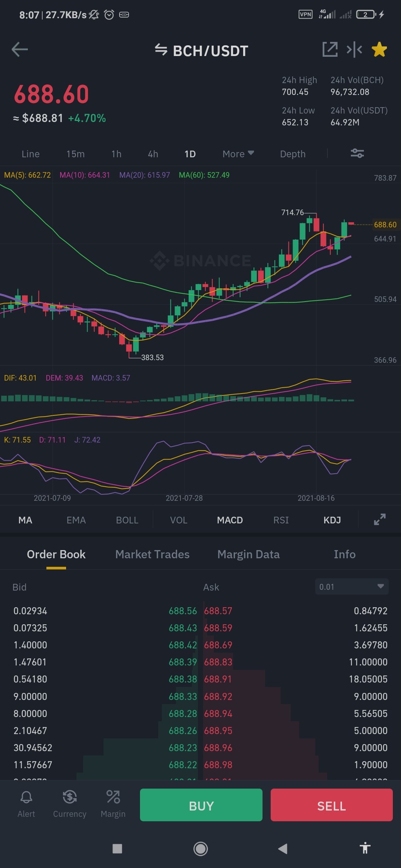The width and height of the screenshot is (401, 868).
Task: Open the Order Book tab
Action: (56, 554)
